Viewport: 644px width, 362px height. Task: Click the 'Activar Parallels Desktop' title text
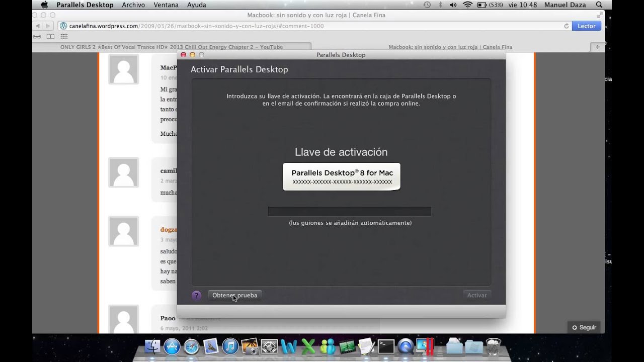(x=239, y=69)
